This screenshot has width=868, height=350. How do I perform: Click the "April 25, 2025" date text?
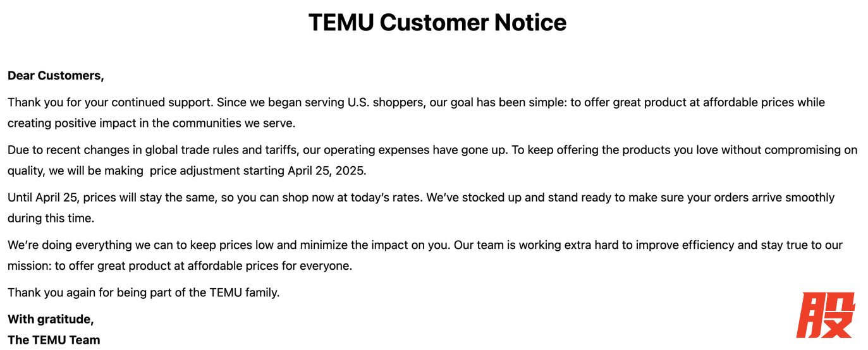tap(326, 171)
